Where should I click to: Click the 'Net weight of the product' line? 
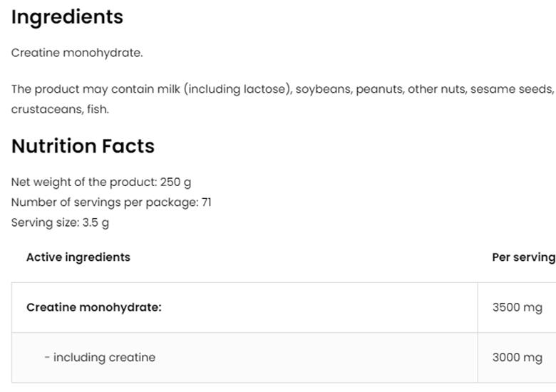[x=101, y=182]
